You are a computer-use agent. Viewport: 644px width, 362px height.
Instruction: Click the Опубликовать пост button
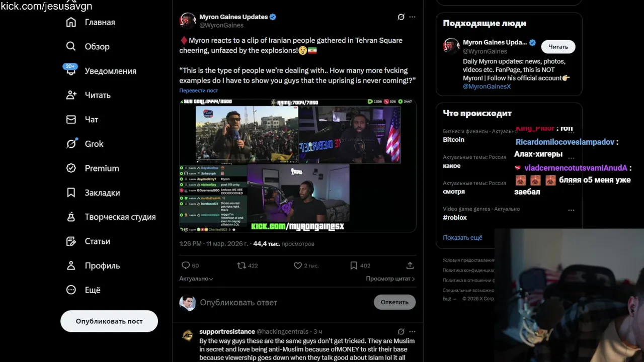coord(109,321)
